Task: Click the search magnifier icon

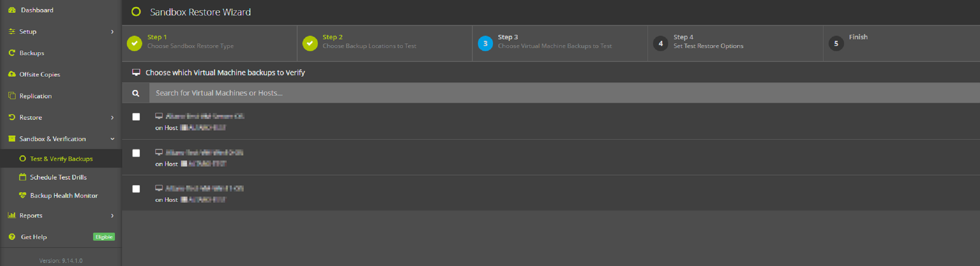Action: tap(136, 93)
